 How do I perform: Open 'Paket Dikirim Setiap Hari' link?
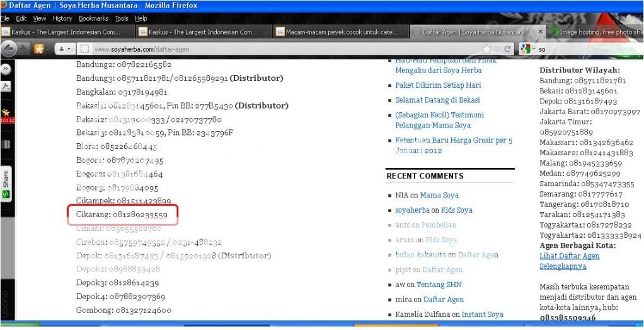tap(438, 85)
